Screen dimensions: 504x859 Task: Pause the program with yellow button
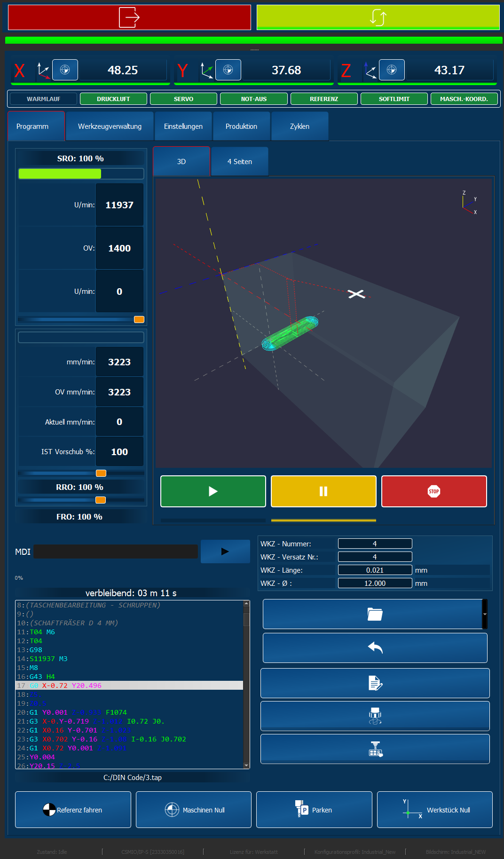(323, 491)
